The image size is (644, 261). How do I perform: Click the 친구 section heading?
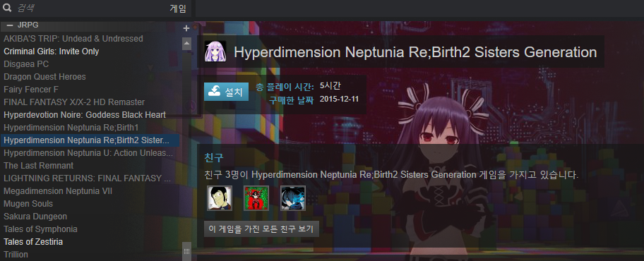click(x=213, y=157)
